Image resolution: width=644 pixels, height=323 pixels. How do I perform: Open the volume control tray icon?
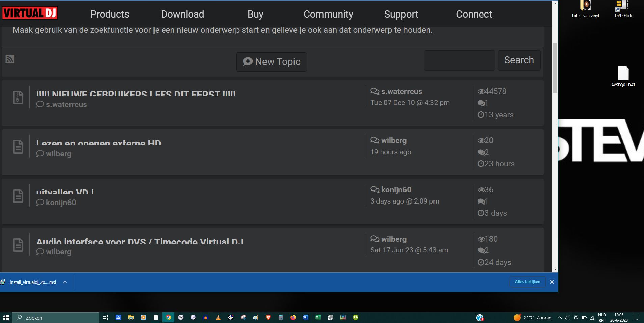click(567, 318)
